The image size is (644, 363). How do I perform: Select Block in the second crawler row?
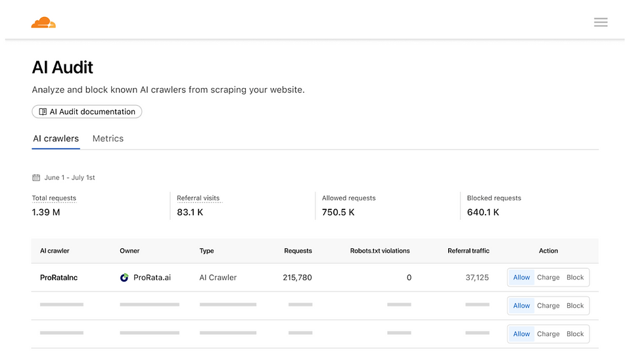click(575, 306)
